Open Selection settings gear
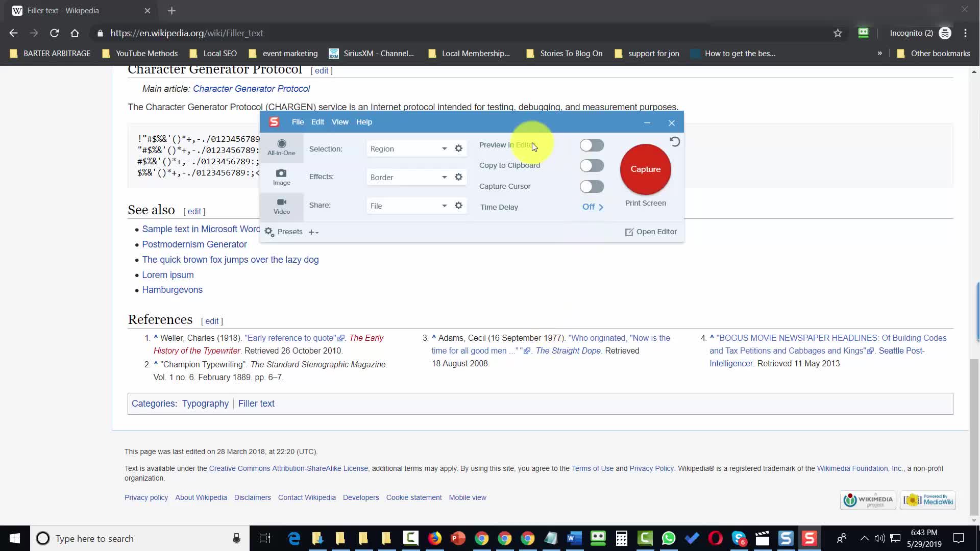 [458, 148]
